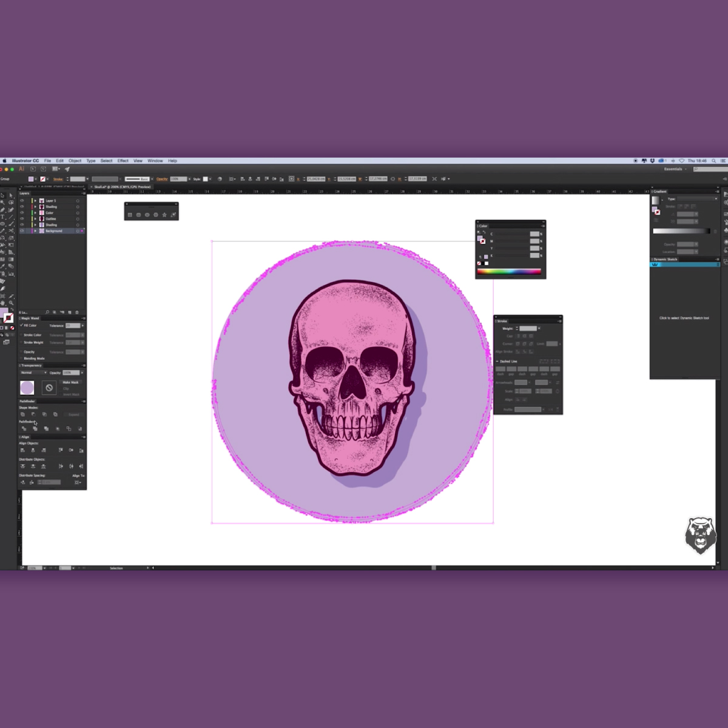Image resolution: width=728 pixels, height=728 pixels.
Task: Open the Effect menu
Action: 123,161
